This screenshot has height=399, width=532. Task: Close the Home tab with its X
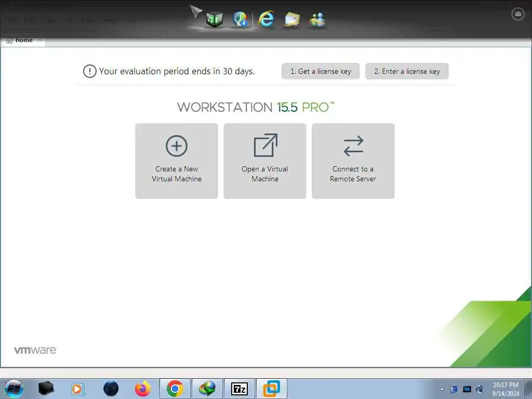(x=40, y=40)
